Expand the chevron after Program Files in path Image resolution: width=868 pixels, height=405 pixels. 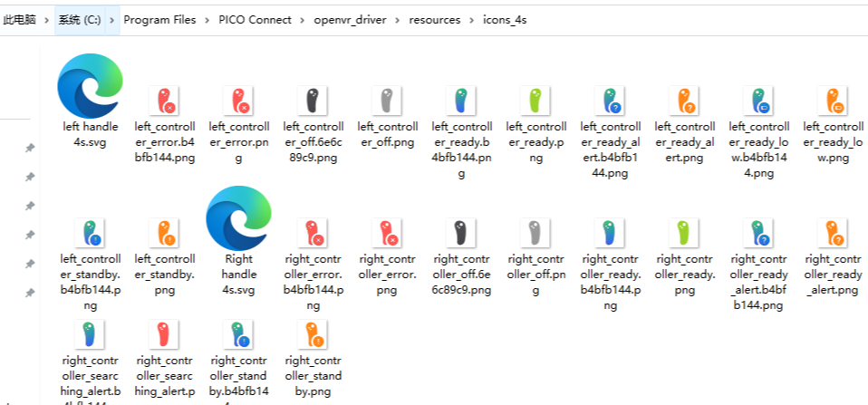207,20
